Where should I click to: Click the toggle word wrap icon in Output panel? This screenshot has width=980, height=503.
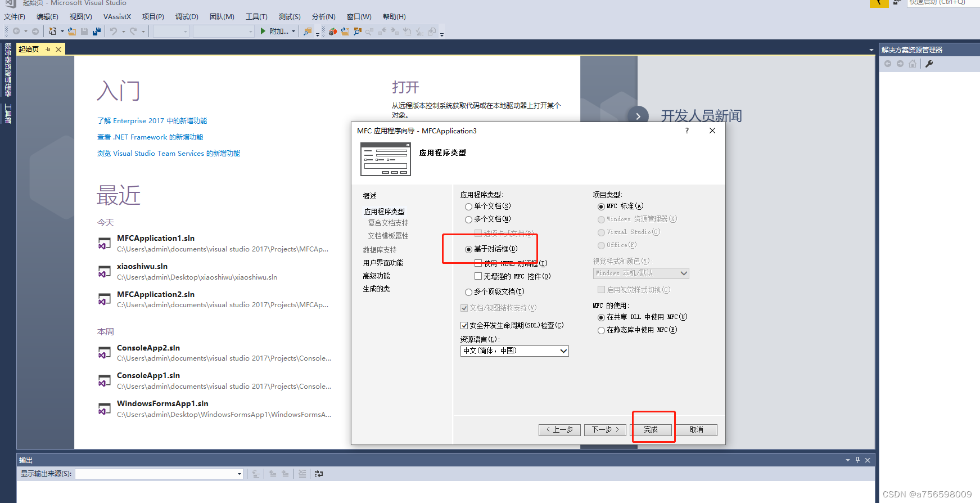pos(319,474)
